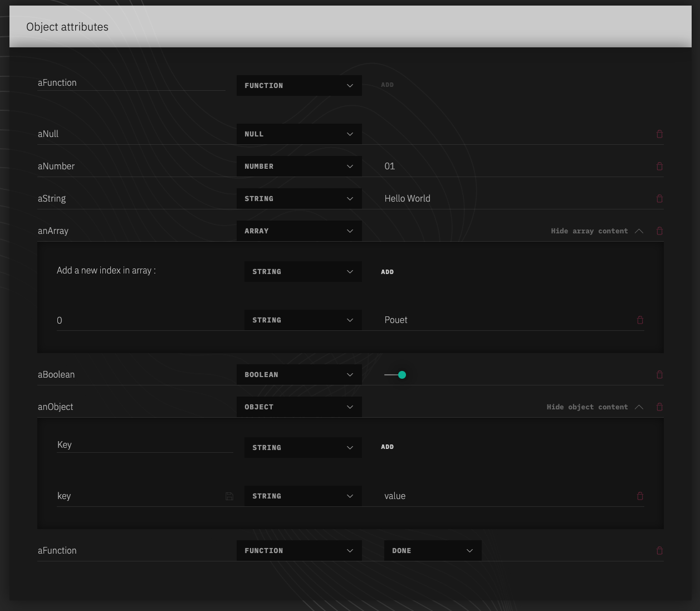The width and height of the screenshot is (700, 611).
Task: Click the 'anObject' attribute label
Action: pos(55,407)
